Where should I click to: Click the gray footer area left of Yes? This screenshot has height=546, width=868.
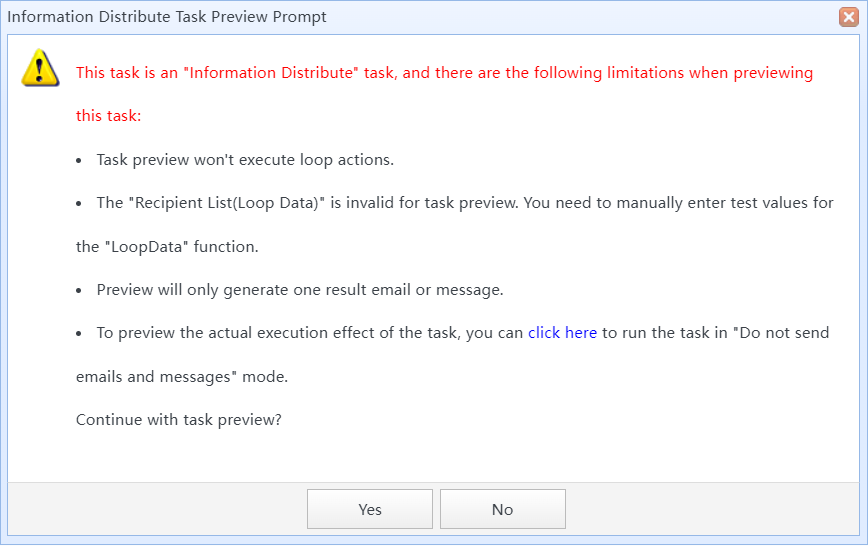[x=157, y=509]
